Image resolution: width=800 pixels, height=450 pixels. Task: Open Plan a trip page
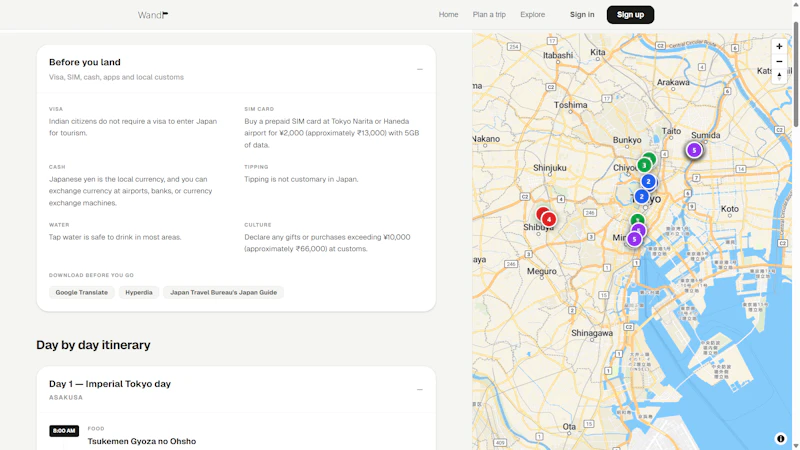coord(489,15)
